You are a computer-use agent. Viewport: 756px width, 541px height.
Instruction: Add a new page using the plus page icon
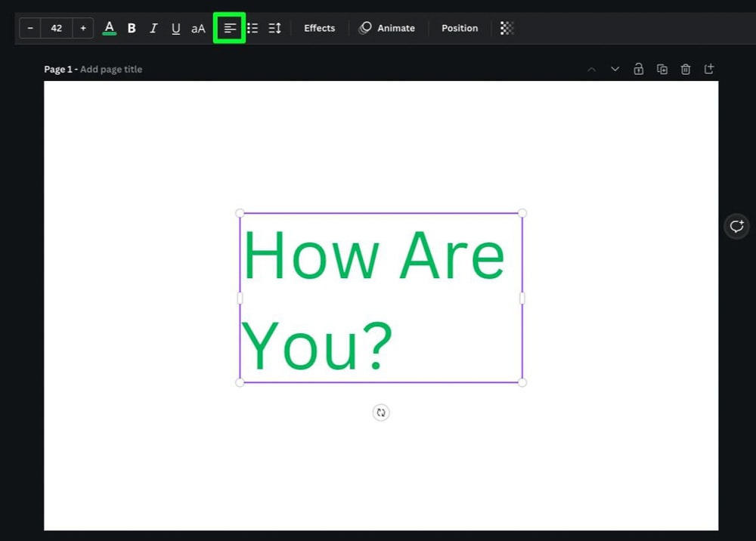click(709, 70)
